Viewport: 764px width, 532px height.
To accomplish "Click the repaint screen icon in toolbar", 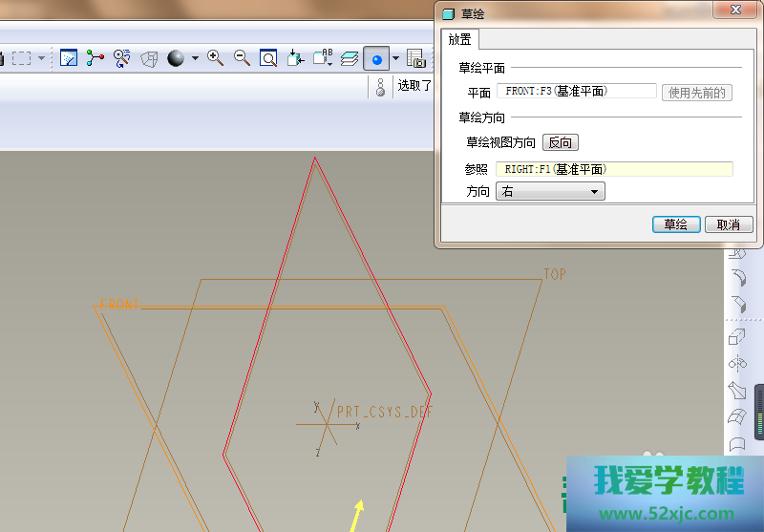I will [x=69, y=58].
